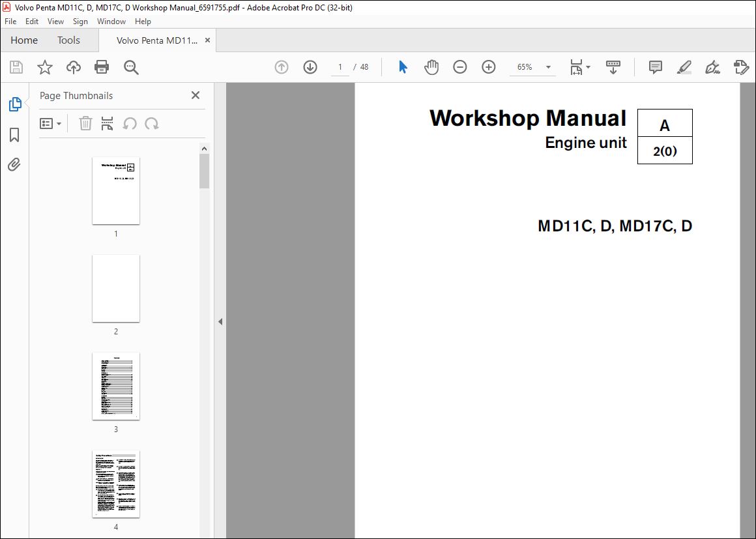This screenshot has width=756, height=539.
Task: Open fit page options dropdown arrow
Action: (x=588, y=67)
